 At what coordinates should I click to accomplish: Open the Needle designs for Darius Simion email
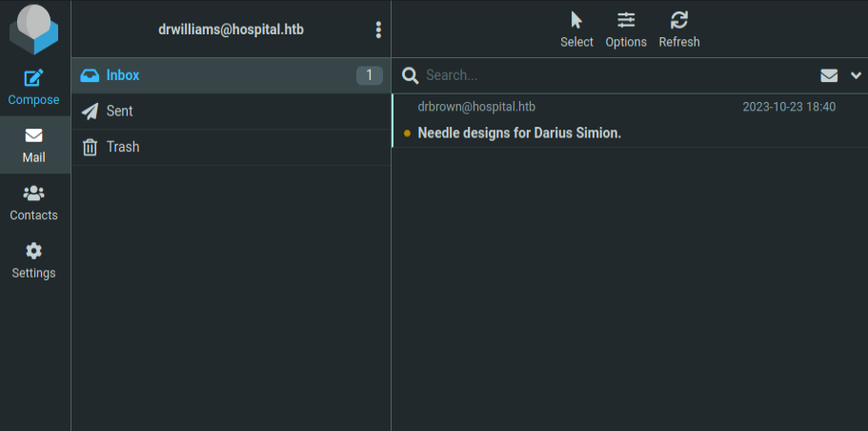point(519,133)
